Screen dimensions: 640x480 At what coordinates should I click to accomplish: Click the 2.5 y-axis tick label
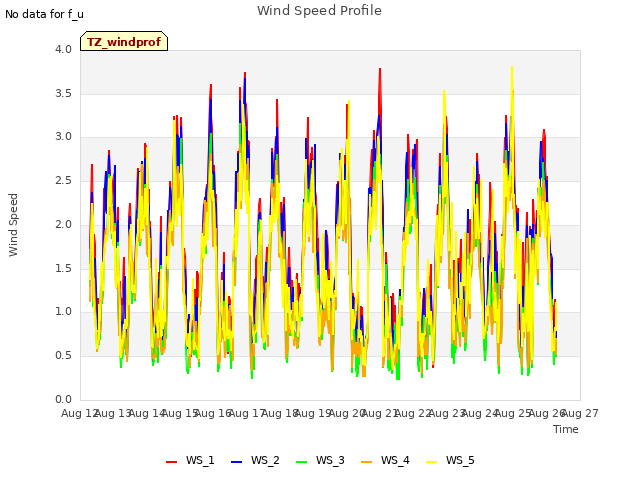[63, 180]
